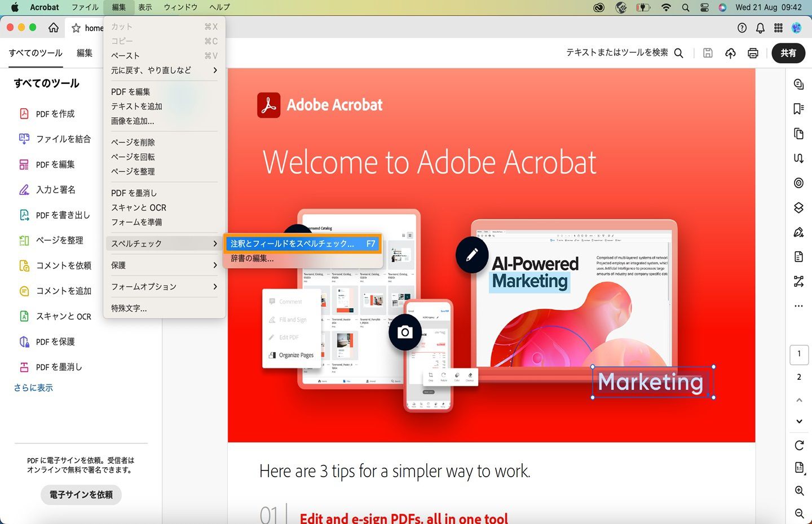Open the Bookmarks panel

[798, 108]
